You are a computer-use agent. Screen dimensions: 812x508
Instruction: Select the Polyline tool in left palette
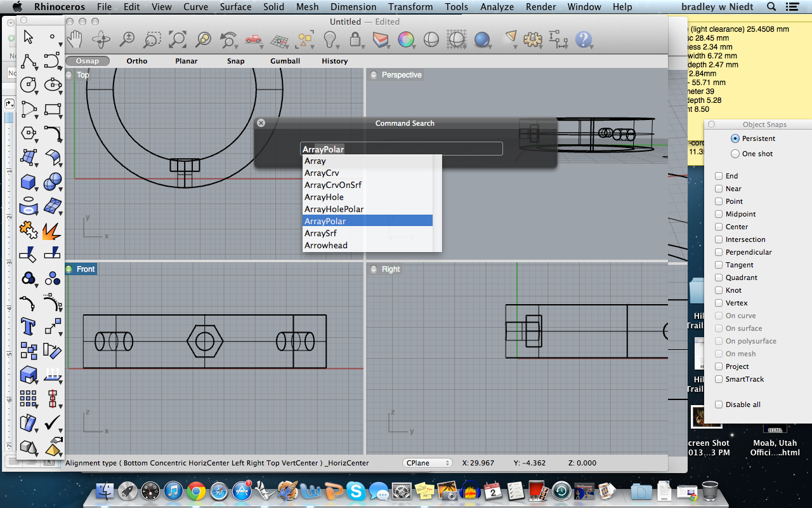click(x=28, y=61)
